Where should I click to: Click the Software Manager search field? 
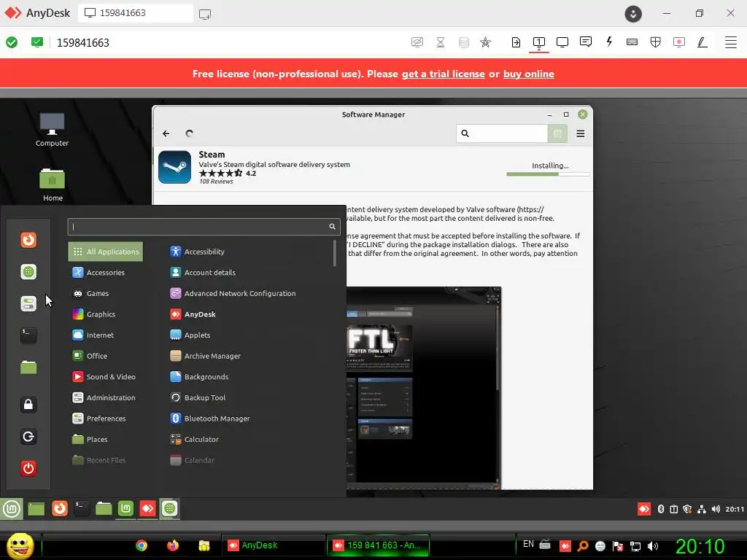tap(502, 133)
